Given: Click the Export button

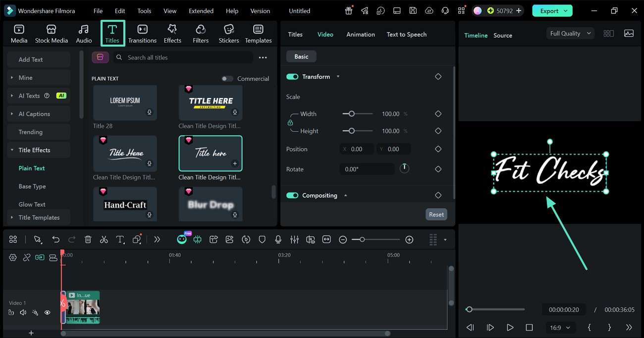Looking at the screenshot, I should click(x=552, y=10).
